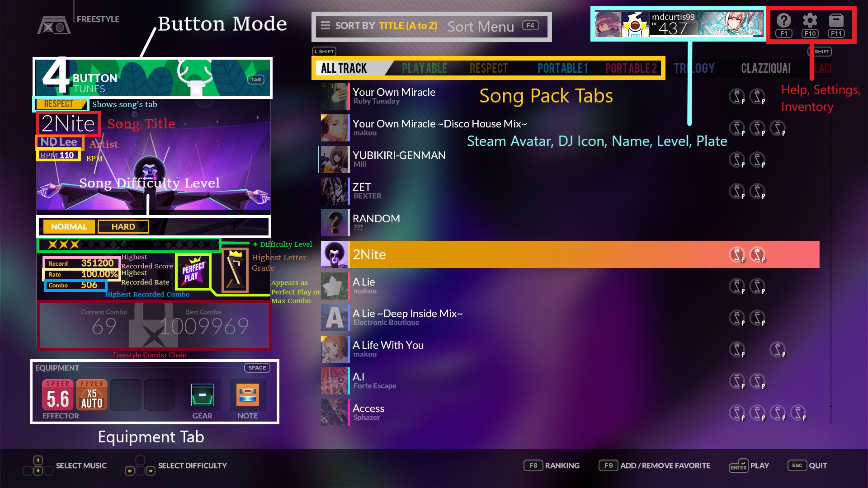The image size is (868, 488).
Task: Click the F8 RANKING button
Action: [x=552, y=465]
